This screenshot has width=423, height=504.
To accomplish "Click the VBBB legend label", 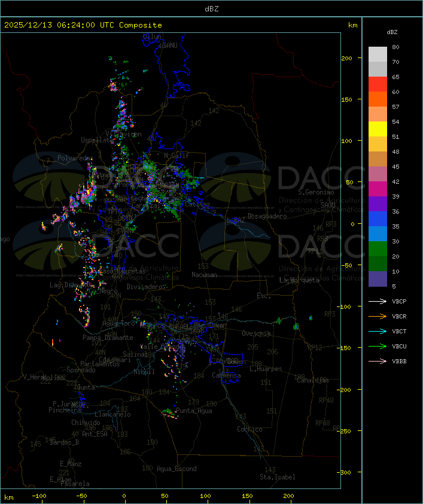I will (399, 362).
